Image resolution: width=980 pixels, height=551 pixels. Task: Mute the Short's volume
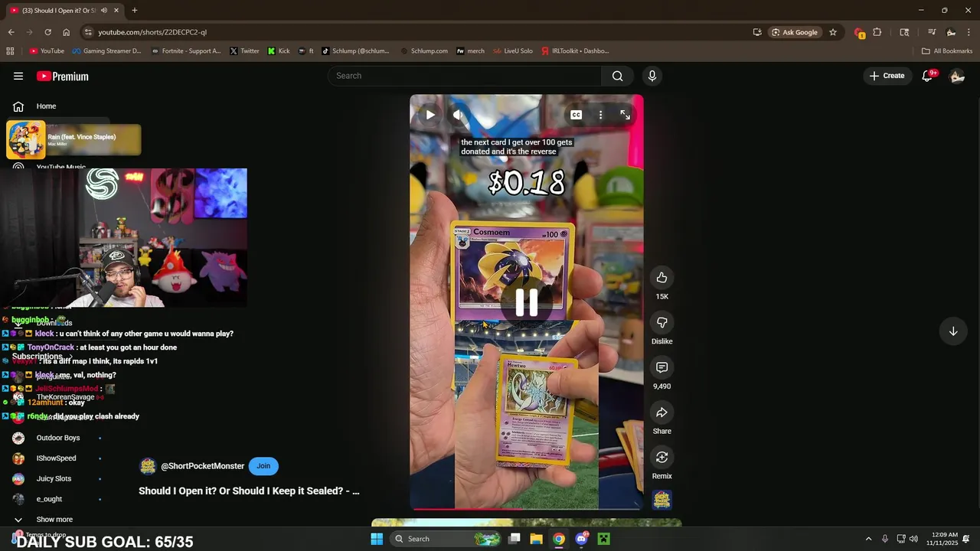coord(458,115)
